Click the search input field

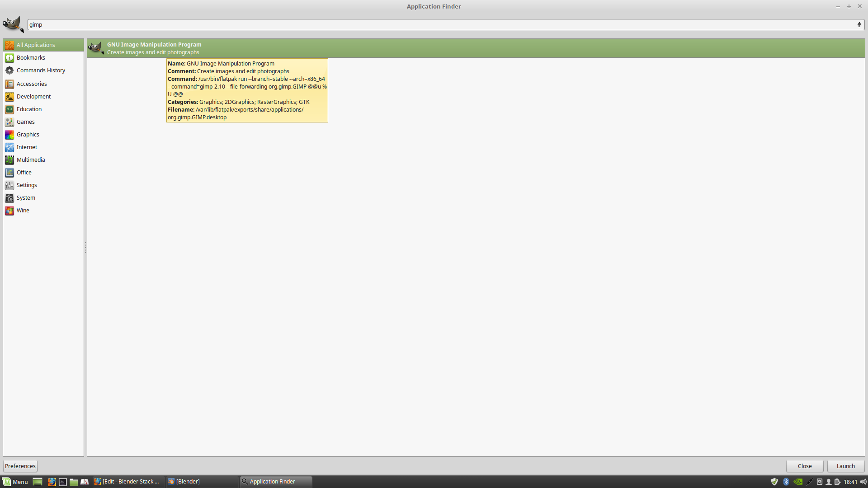[x=445, y=24]
